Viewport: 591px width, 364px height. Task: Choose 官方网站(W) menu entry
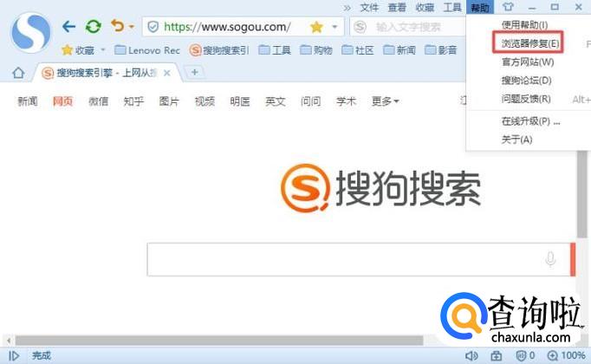[x=528, y=62]
